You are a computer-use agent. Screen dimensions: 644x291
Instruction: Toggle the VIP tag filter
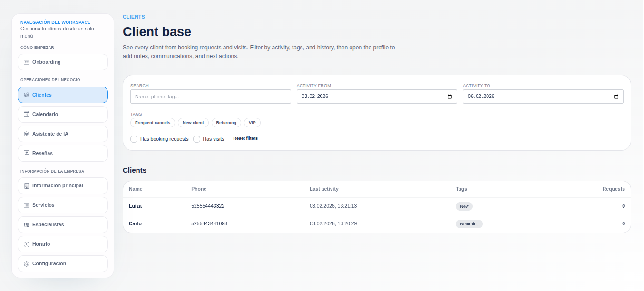[x=252, y=123]
